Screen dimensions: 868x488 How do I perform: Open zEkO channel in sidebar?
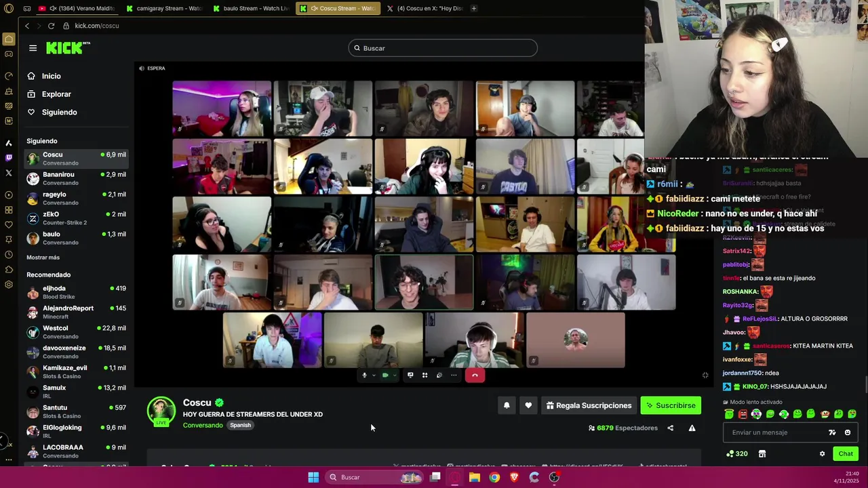pos(76,218)
